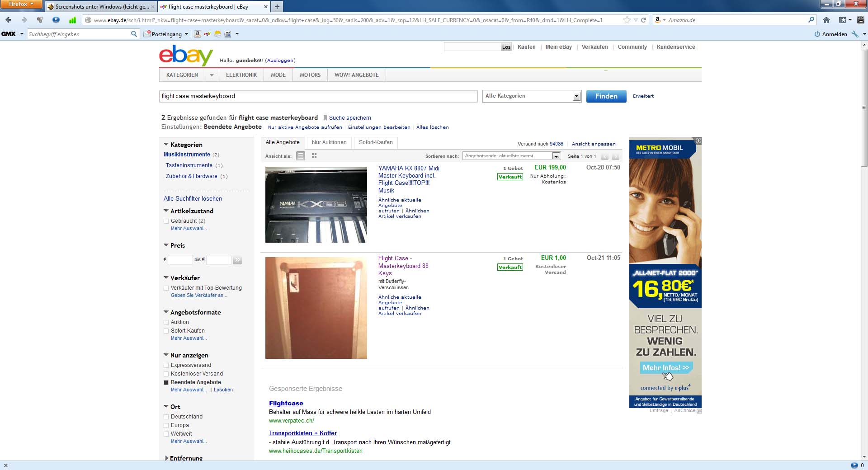Open GMX toolbar wrench settings
868x470 pixels.
pyautogui.click(x=855, y=34)
